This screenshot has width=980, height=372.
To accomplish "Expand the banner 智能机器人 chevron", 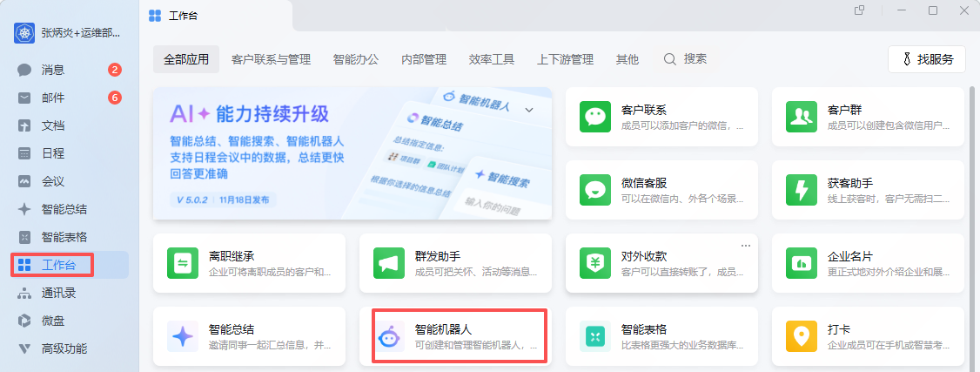I will (x=529, y=110).
